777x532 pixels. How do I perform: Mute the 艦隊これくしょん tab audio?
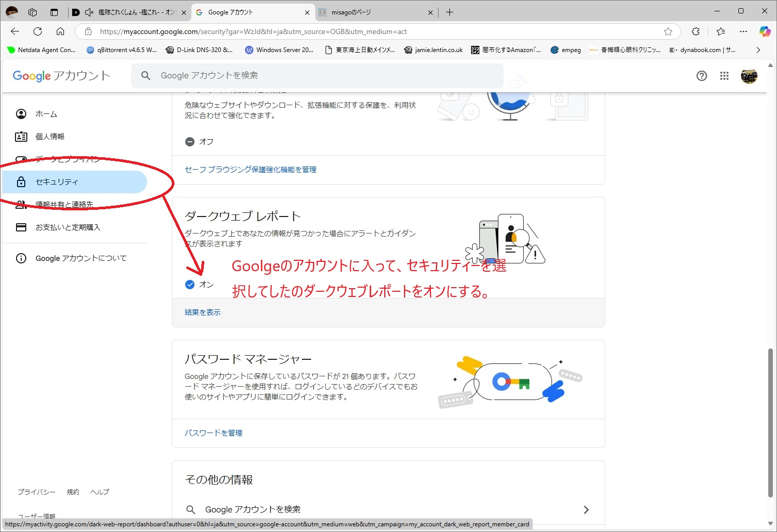[89, 12]
